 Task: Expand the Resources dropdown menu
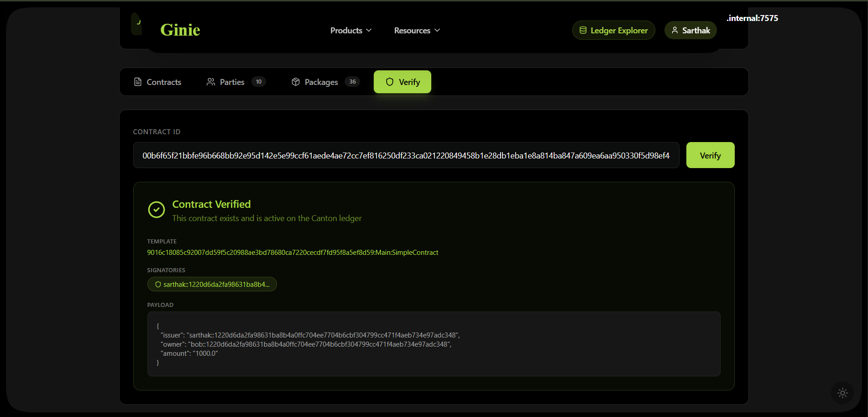417,31
